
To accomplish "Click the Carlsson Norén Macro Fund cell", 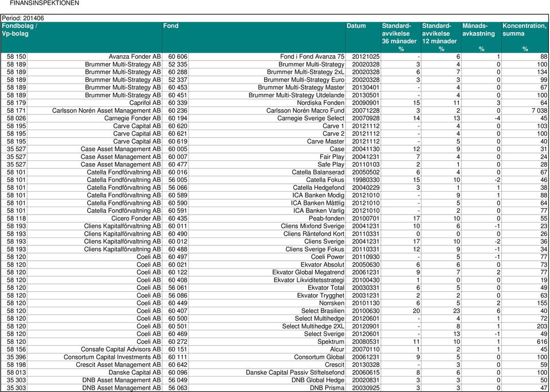I will tap(305, 110).
